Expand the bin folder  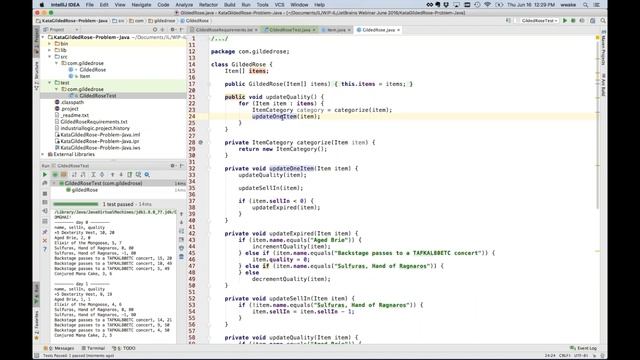(x=50, y=44)
